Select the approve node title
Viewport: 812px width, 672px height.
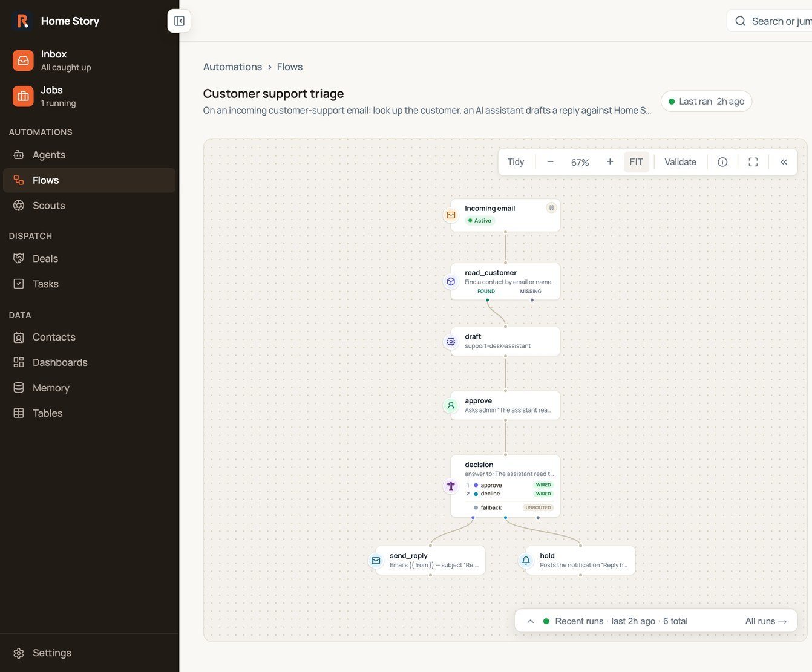478,401
